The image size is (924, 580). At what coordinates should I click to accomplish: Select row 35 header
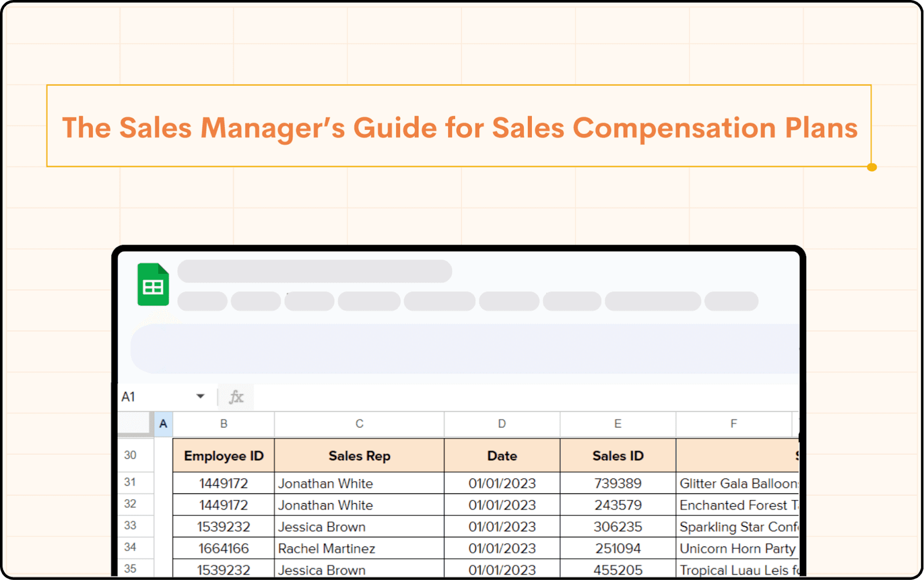136,568
